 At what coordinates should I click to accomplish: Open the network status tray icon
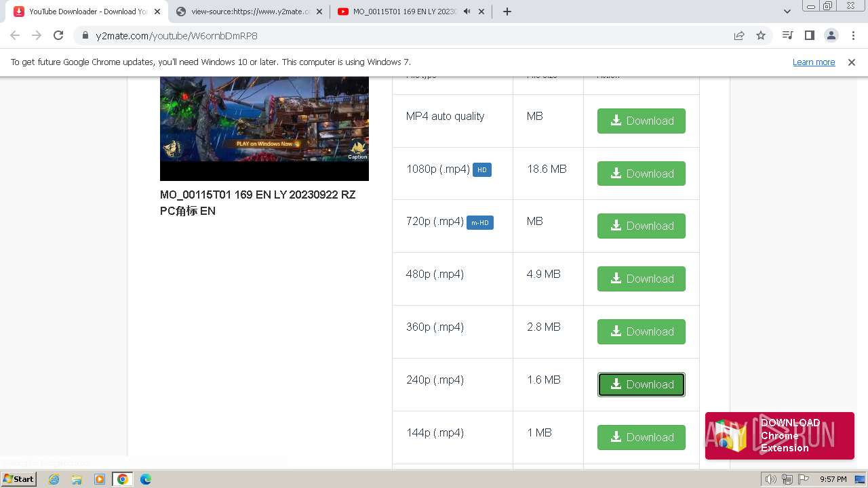click(787, 479)
